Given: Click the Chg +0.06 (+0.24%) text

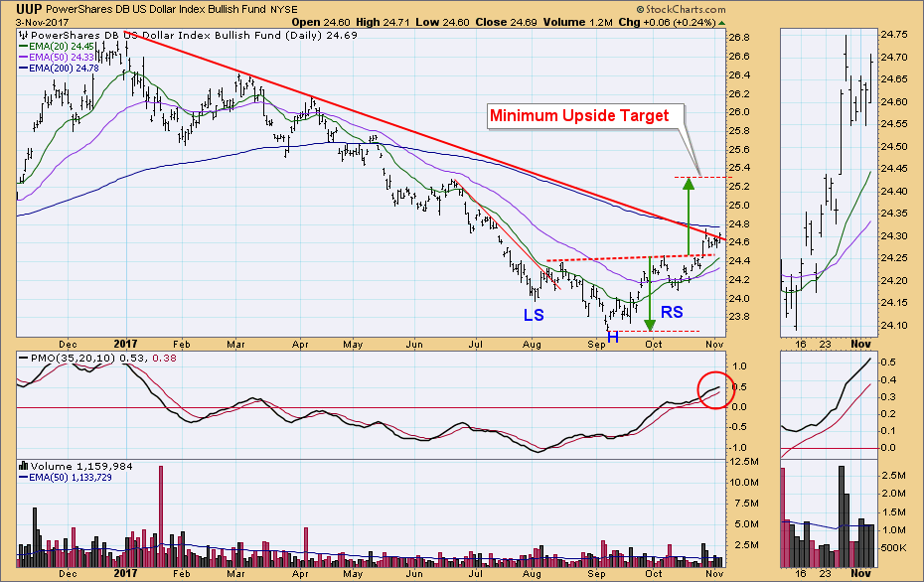Looking at the screenshot, I should [x=667, y=23].
